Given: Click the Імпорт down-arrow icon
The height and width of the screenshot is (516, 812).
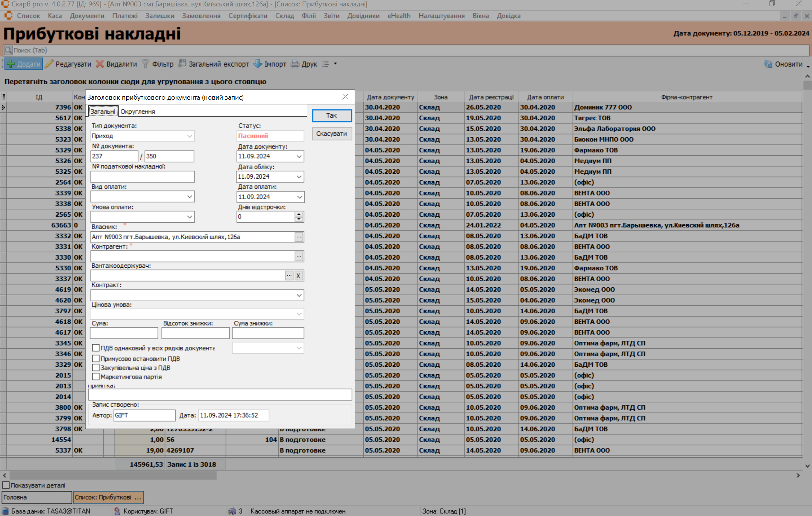Looking at the screenshot, I should pyautogui.click(x=258, y=64).
